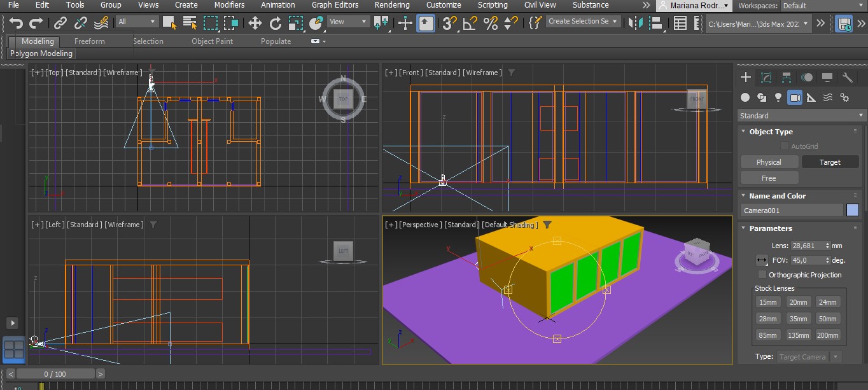Screen dimensions: 868x390
Task: Choose the 35mm stock lens button
Action: coord(797,319)
